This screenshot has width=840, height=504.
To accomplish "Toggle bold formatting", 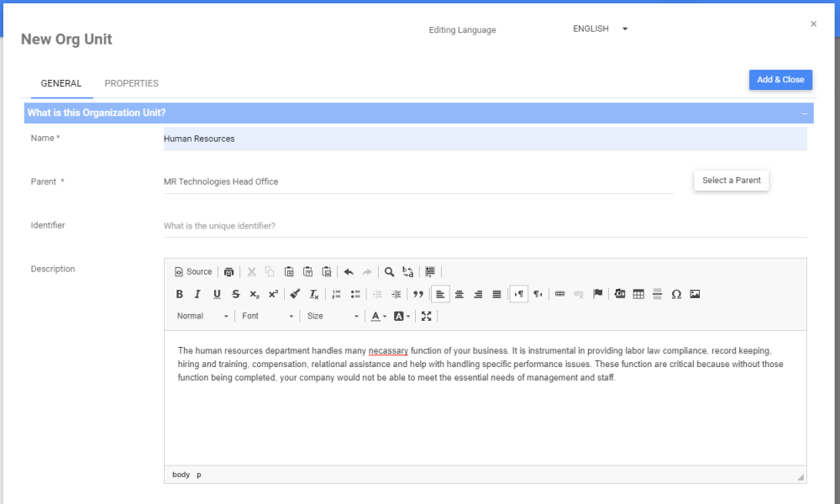I will [x=180, y=294].
